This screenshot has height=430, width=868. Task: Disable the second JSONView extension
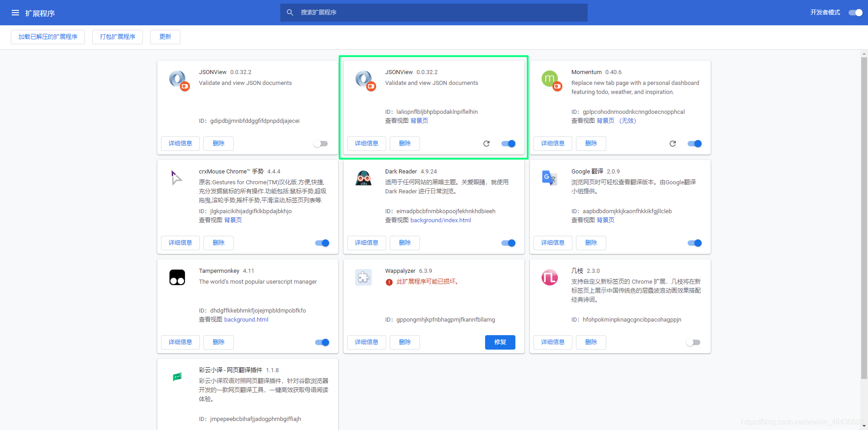(508, 144)
